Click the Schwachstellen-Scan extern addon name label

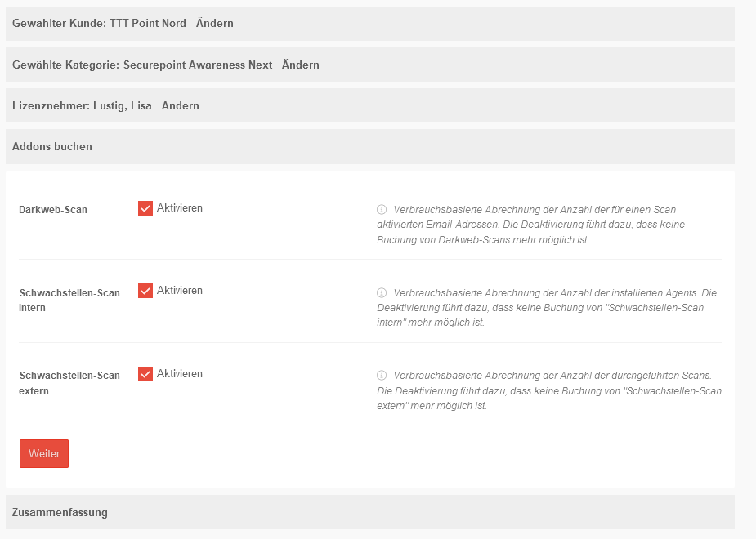coord(69,383)
